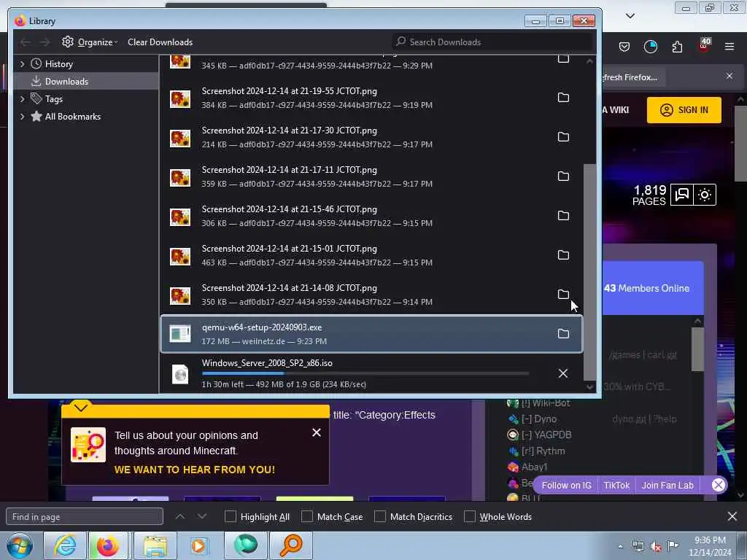Expand the Tags tree item
This screenshot has height=560, width=747.
click(22, 99)
